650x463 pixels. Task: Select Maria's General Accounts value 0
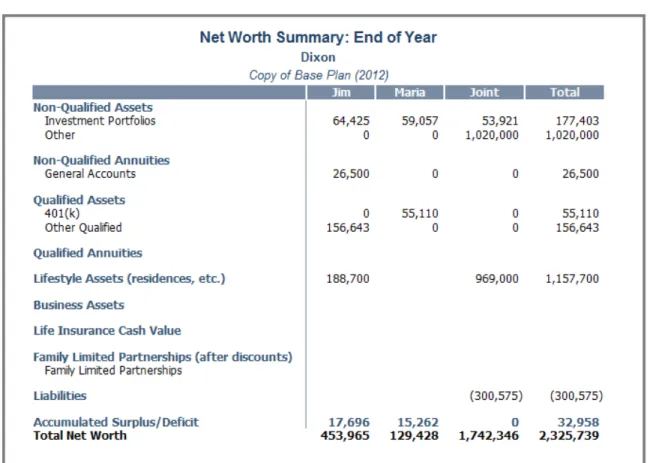point(435,174)
